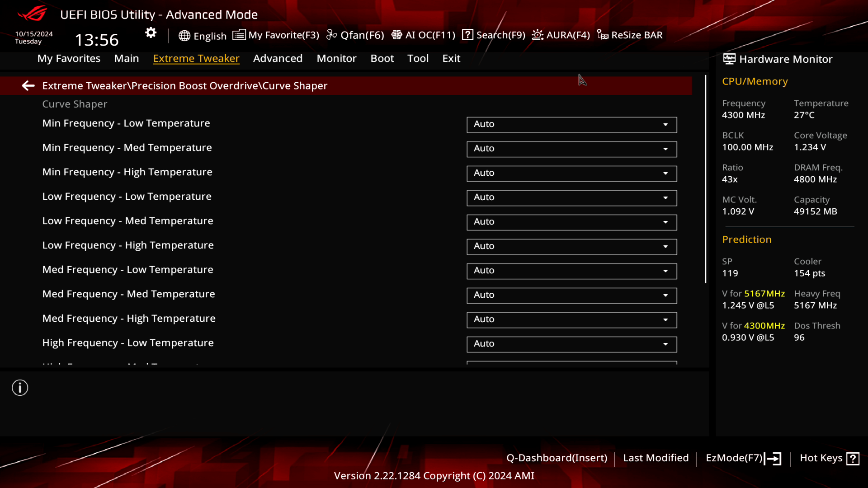868x488 pixels.
Task: Navigate to Extreme Tweaker tab
Action: [x=196, y=58]
